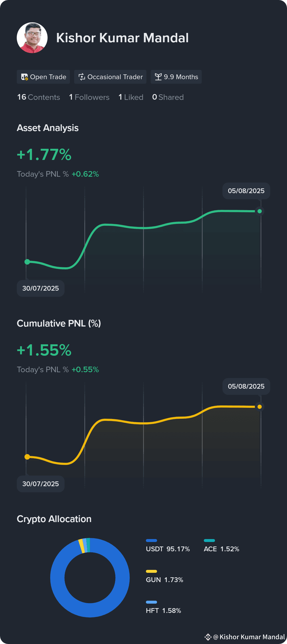Click the Occasional Trader swap icon
The height and width of the screenshot is (644, 287).
pos(82,77)
